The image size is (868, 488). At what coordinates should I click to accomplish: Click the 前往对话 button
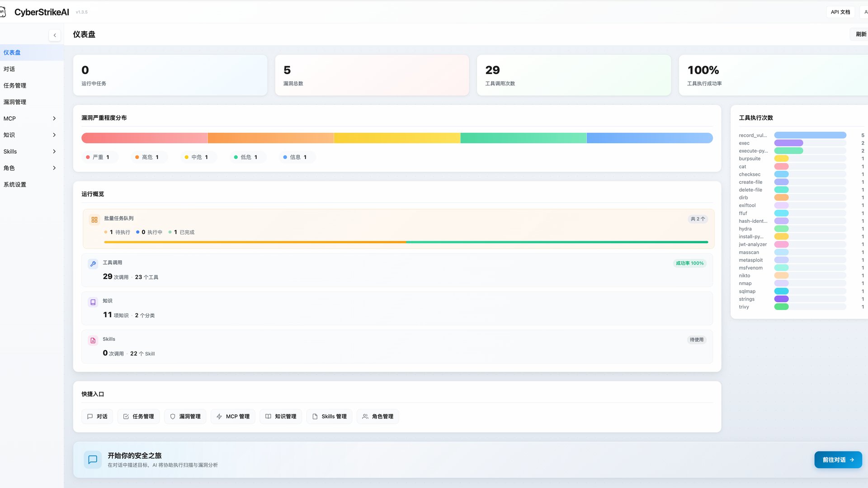pos(838,460)
